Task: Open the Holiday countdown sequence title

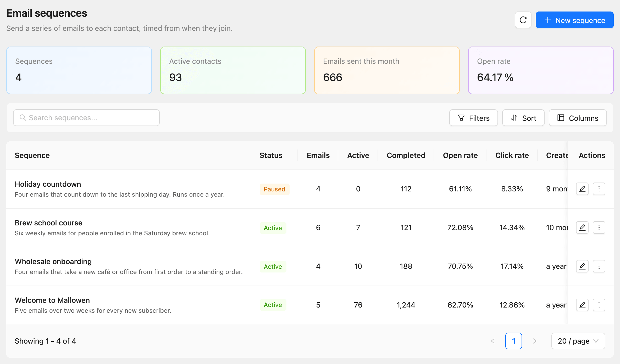Action: (x=48, y=184)
